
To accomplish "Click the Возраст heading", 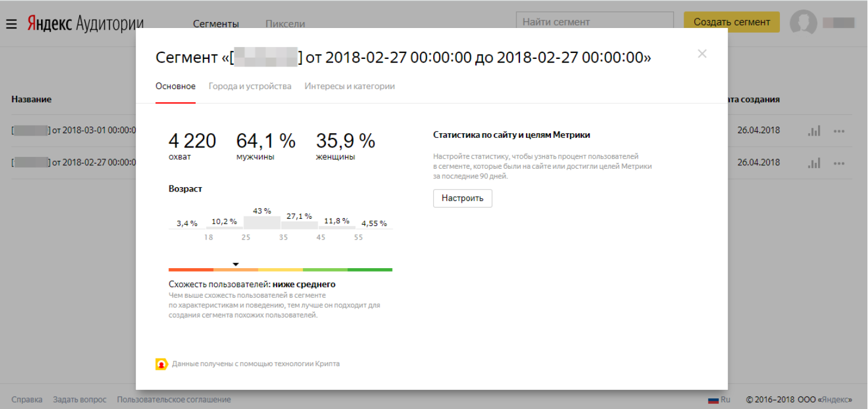I will point(186,189).
